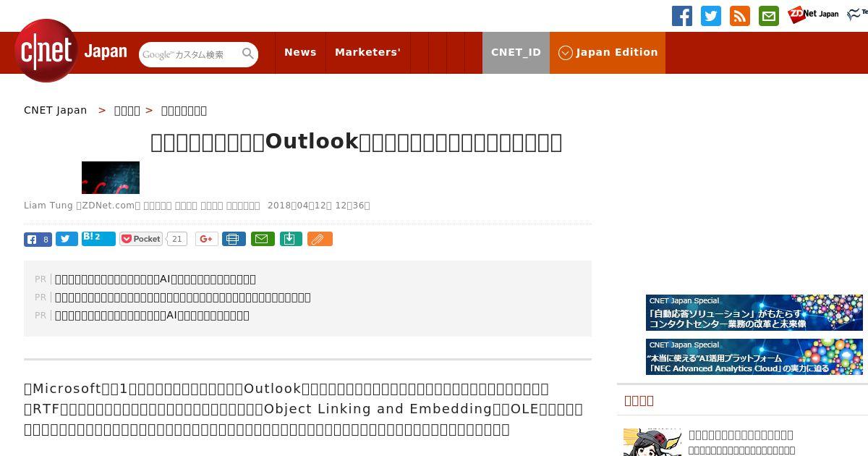Open the Twitter icon in top bar

pos(711,16)
